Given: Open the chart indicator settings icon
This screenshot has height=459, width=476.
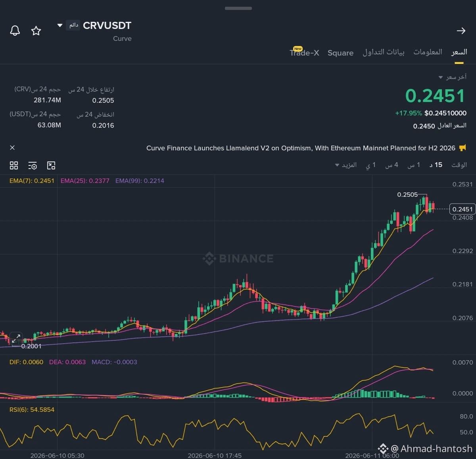Looking at the screenshot, I should pyautogui.click(x=33, y=165).
